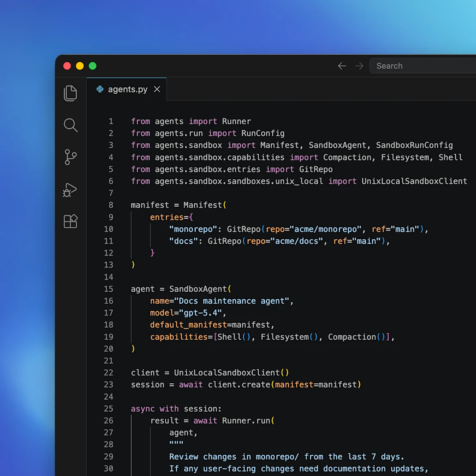Click the red close window button
Image resolution: width=476 pixels, height=476 pixels.
67,66
